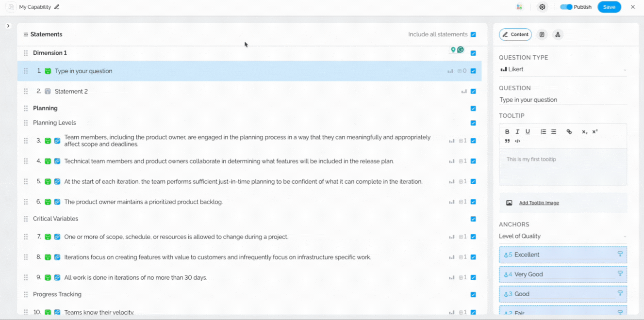Switch to the Content tab
Screen dimensions: 644x320
(x=515, y=34)
